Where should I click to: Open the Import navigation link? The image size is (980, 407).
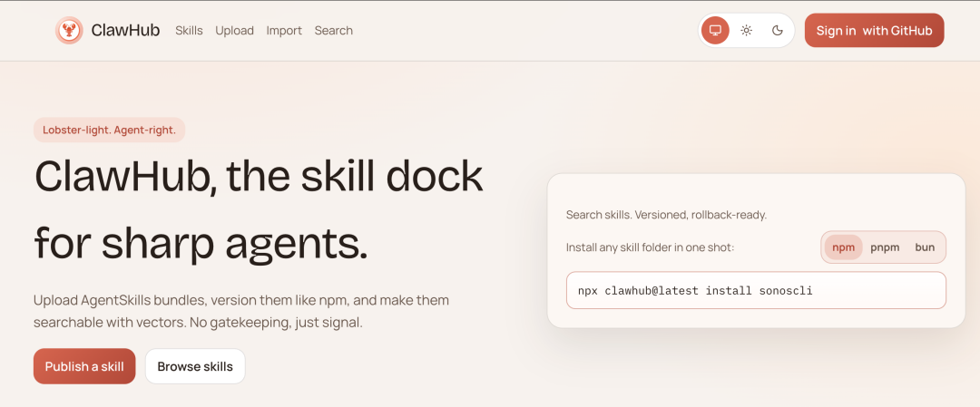[x=284, y=31]
